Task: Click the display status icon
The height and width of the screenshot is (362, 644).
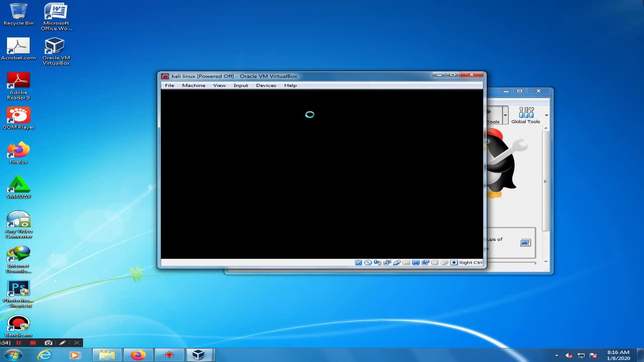Action: [x=416, y=262]
